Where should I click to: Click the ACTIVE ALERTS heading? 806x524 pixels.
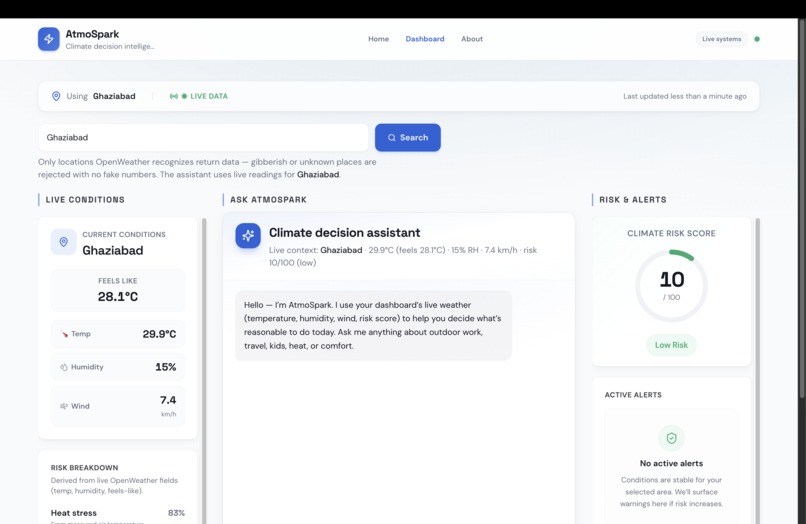click(633, 395)
